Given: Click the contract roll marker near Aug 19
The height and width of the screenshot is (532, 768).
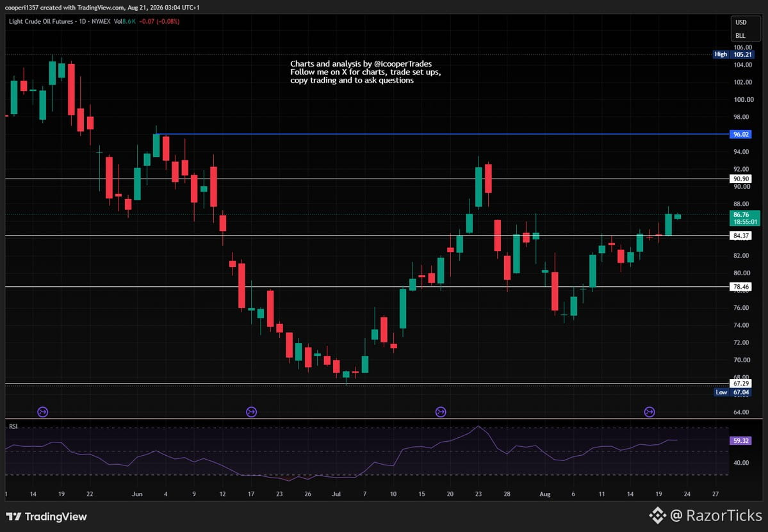Looking at the screenshot, I should click(650, 412).
